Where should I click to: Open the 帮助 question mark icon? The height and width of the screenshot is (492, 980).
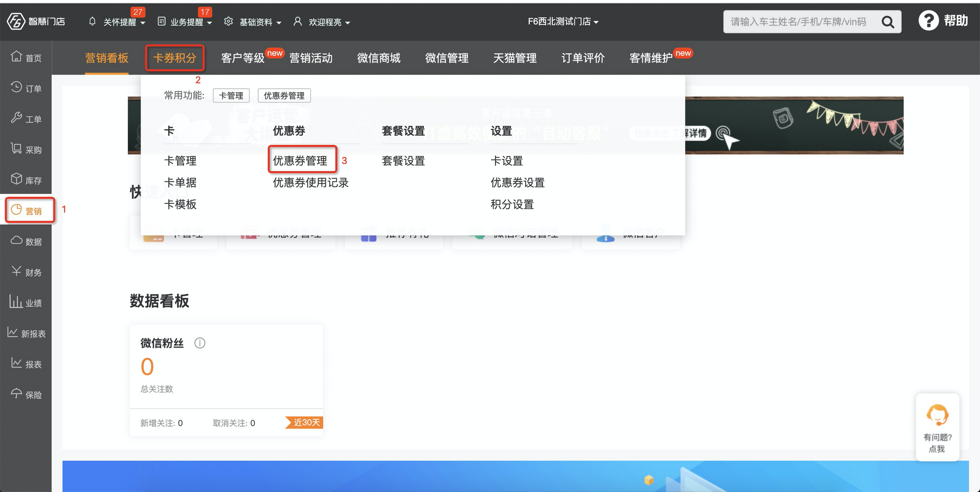(x=928, y=21)
